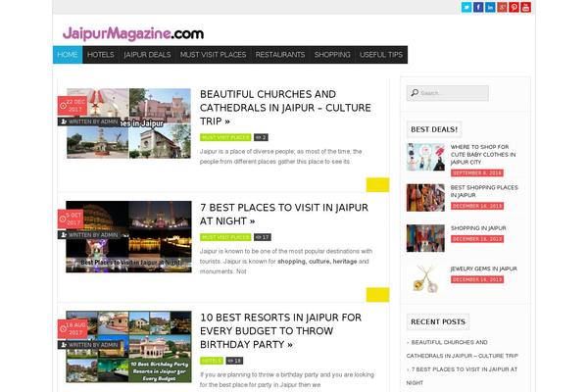The width and height of the screenshot is (588, 392).
Task: Click the 18 Aug 2017 date badge
Action: [73, 329]
